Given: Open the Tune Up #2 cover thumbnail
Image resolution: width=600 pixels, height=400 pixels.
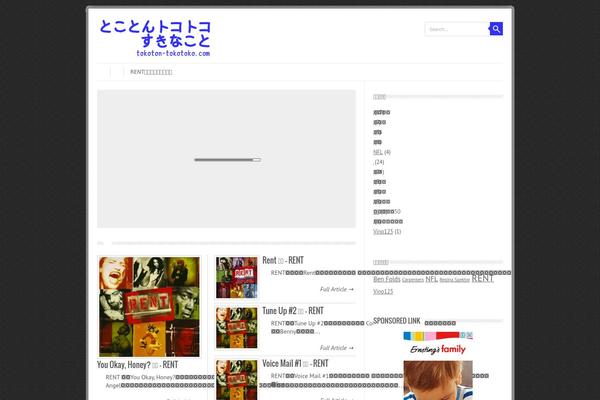Looking at the screenshot, I should pyautogui.click(x=236, y=328).
